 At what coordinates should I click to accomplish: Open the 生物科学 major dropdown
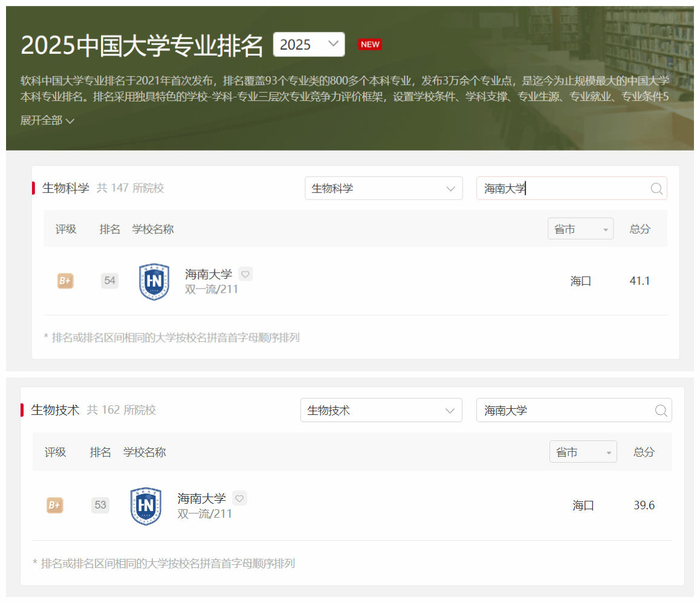pyautogui.click(x=383, y=189)
